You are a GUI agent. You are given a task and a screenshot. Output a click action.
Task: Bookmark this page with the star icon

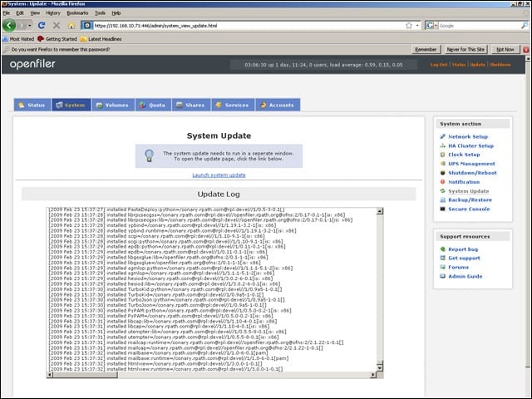[x=409, y=26]
